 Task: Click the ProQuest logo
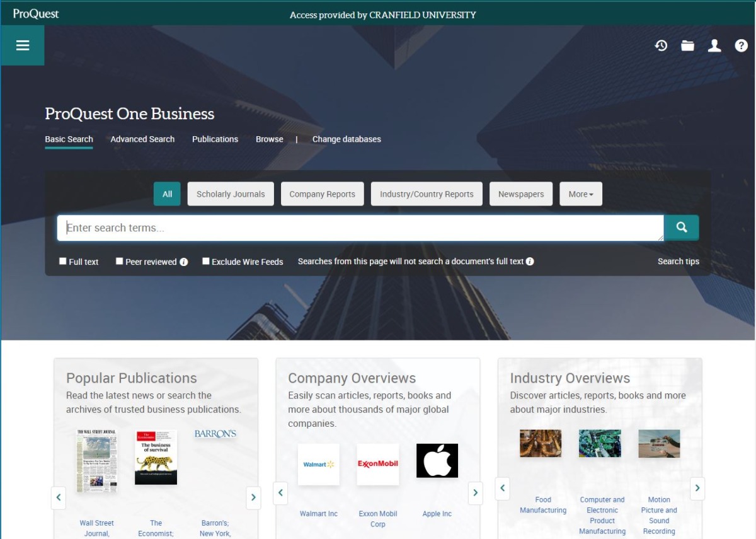pyautogui.click(x=35, y=13)
